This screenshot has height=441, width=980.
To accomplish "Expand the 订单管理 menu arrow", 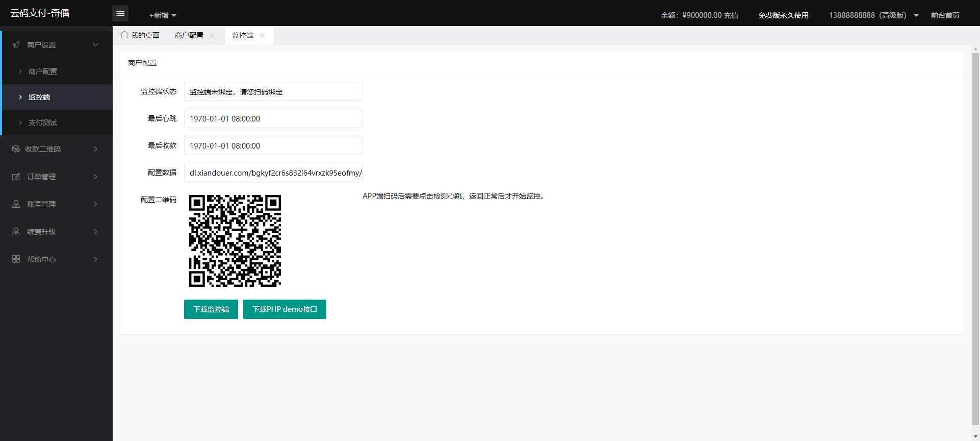I will point(95,177).
